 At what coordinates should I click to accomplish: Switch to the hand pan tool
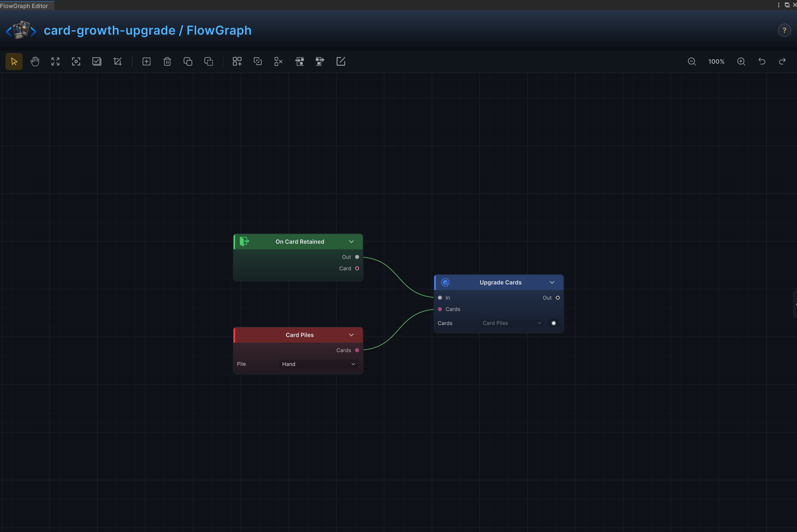coord(35,61)
